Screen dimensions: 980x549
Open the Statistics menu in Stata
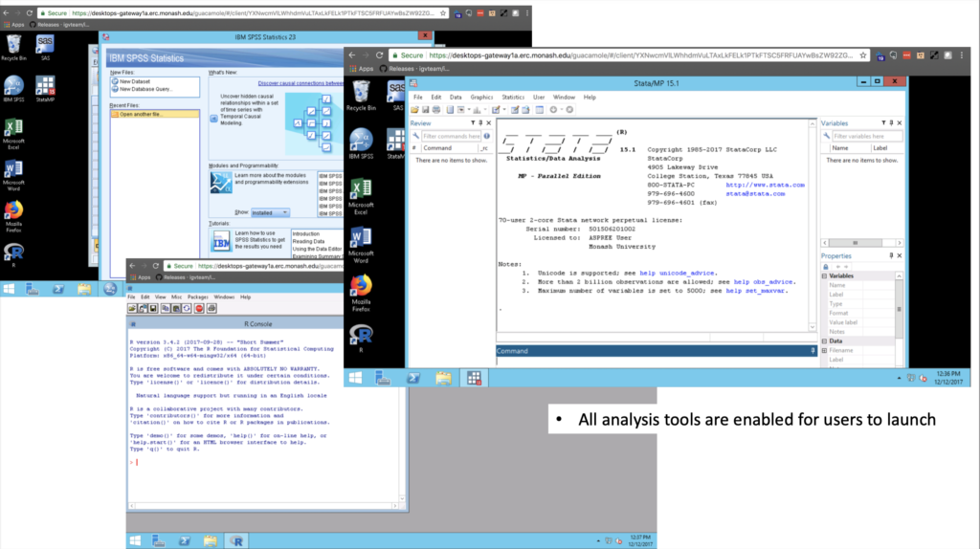(513, 97)
